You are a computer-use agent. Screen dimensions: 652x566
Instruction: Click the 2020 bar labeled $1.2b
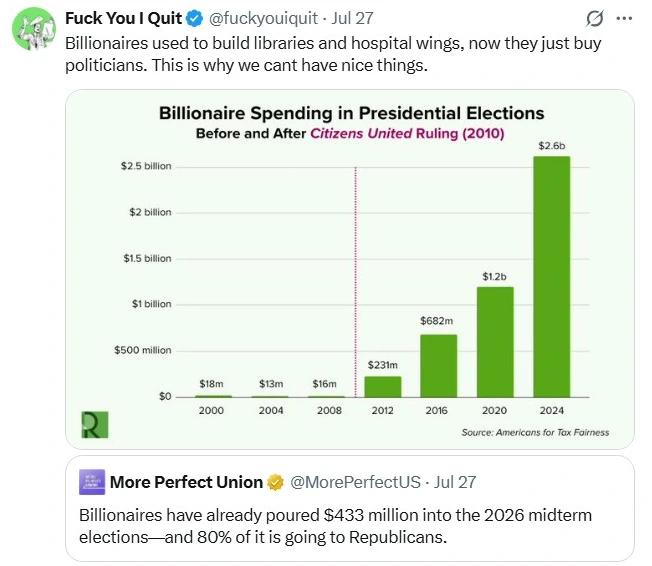[x=495, y=342]
